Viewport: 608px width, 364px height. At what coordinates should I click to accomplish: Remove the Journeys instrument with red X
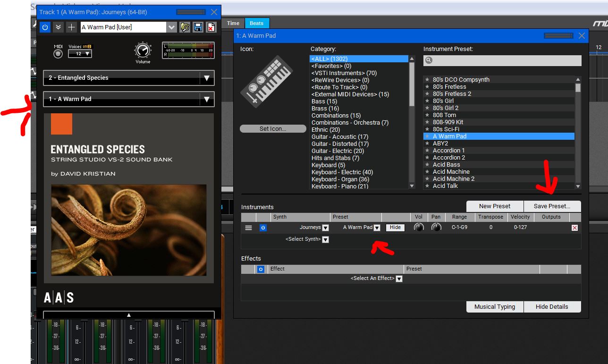(574, 228)
